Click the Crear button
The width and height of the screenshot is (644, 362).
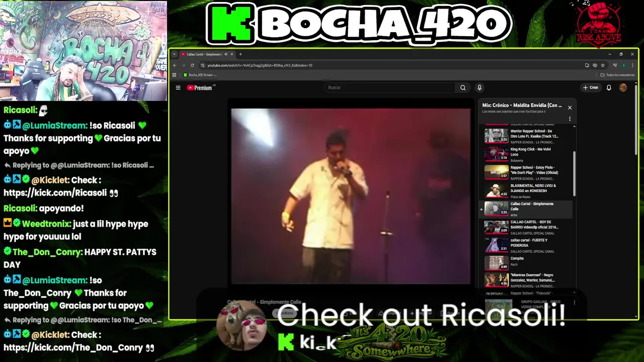click(591, 87)
